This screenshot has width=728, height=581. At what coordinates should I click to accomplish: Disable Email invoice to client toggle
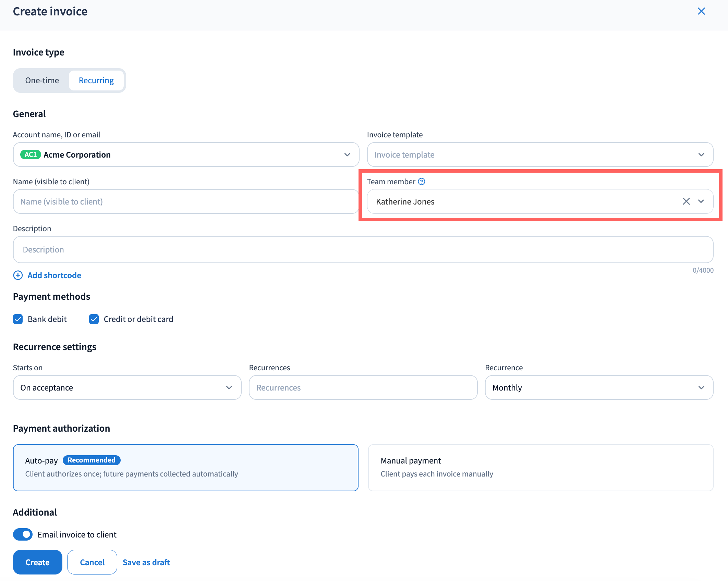[x=23, y=534]
